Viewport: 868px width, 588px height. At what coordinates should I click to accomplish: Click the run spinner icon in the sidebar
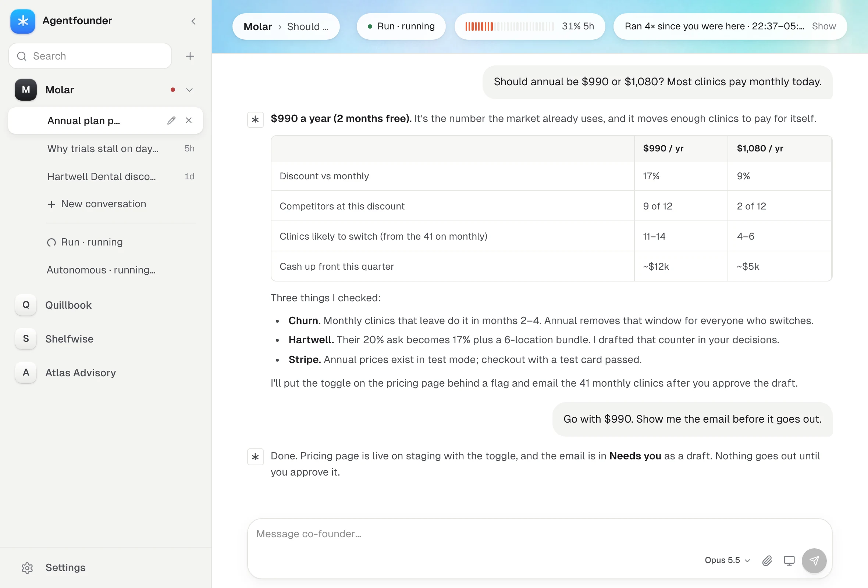pos(51,243)
